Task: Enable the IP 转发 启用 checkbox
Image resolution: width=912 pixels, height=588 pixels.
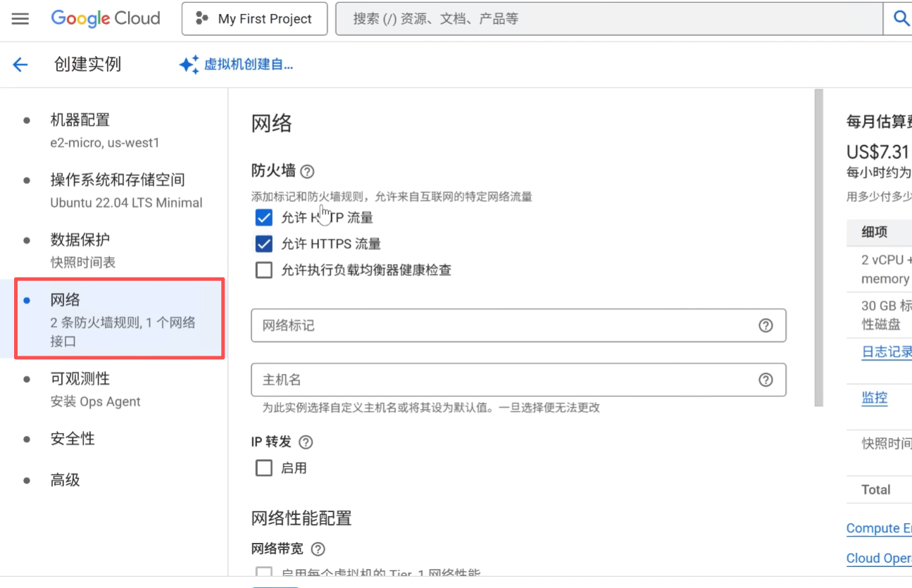Action: click(x=264, y=468)
